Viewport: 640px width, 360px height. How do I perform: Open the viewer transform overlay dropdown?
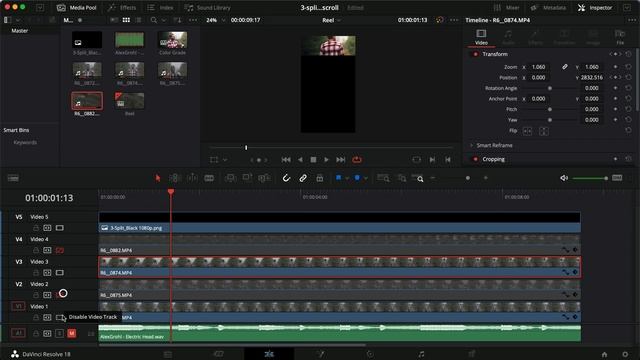[x=225, y=160]
